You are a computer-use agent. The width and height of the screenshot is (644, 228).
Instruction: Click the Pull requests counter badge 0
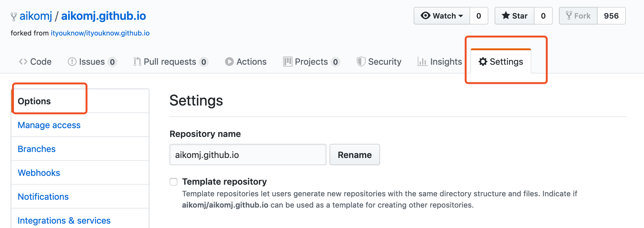pyautogui.click(x=204, y=62)
